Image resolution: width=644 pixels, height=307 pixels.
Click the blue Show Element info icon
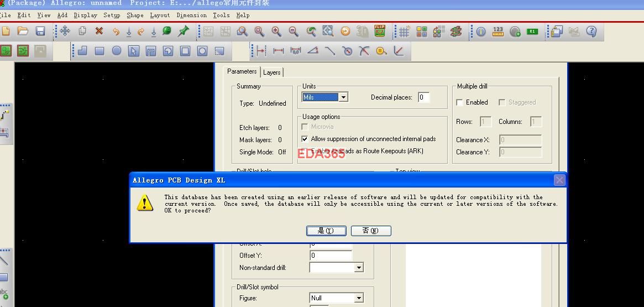[481, 31]
